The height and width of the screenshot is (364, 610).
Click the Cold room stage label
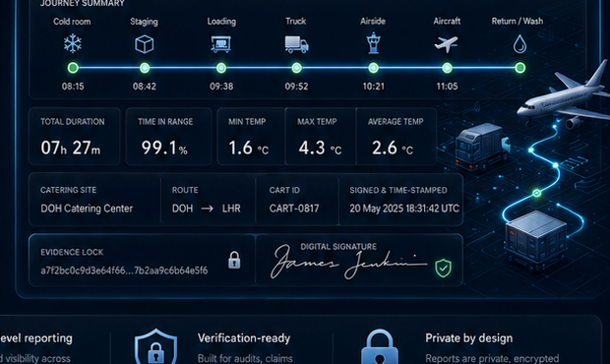[72, 22]
